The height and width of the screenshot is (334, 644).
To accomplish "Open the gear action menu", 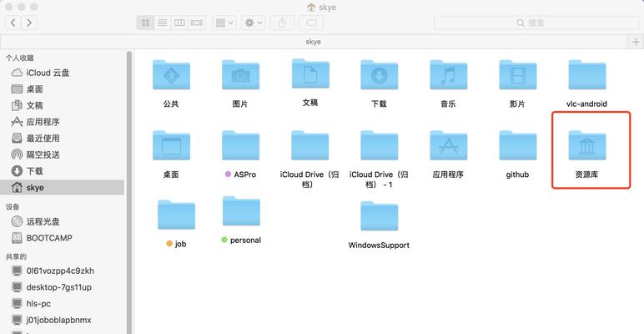I will (x=254, y=23).
